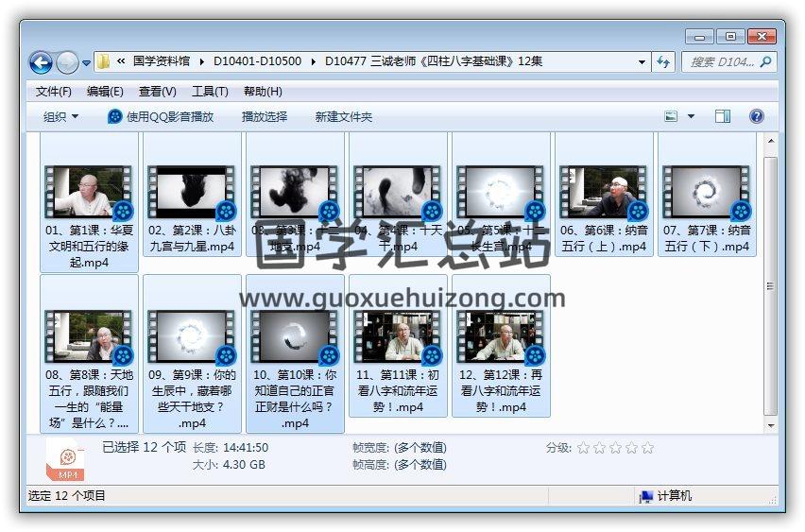
Task: Click D10401-D10500 in the address breadcrumb
Action: [x=257, y=61]
